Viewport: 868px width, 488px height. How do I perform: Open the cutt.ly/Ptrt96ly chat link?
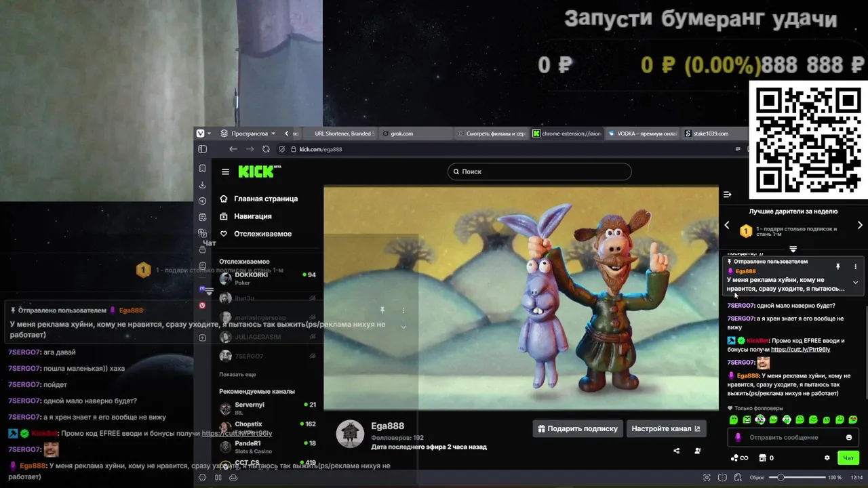click(x=800, y=350)
